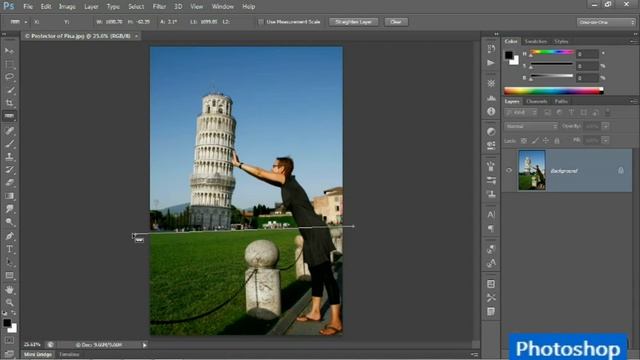Viewport: 640px width, 360px height.
Task: Pick a color from the spectrum ramp
Action: (554, 91)
